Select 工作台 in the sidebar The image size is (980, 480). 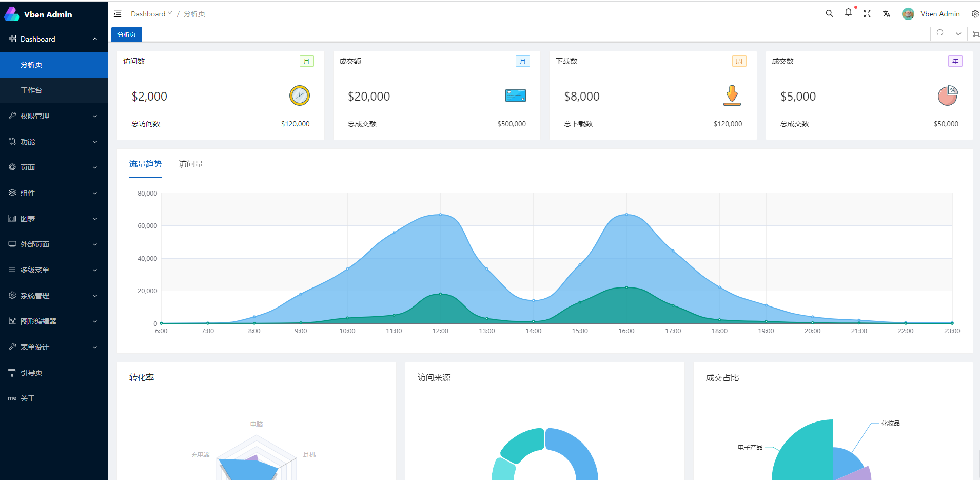(x=54, y=90)
